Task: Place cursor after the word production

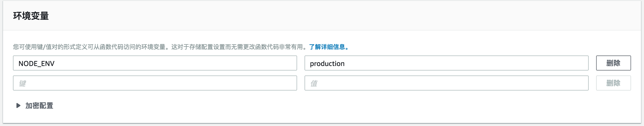Action: click(345, 63)
